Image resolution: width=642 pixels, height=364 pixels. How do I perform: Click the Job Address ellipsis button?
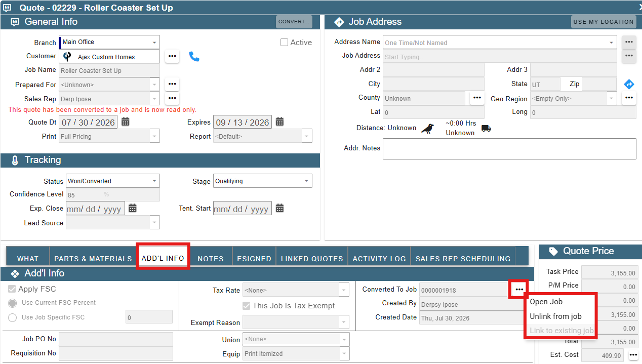[x=629, y=56]
